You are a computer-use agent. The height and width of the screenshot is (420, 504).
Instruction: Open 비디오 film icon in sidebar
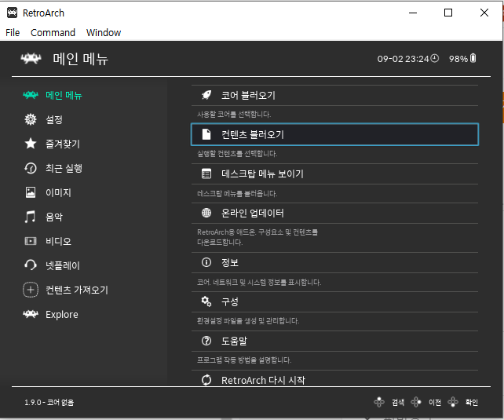[x=31, y=241]
